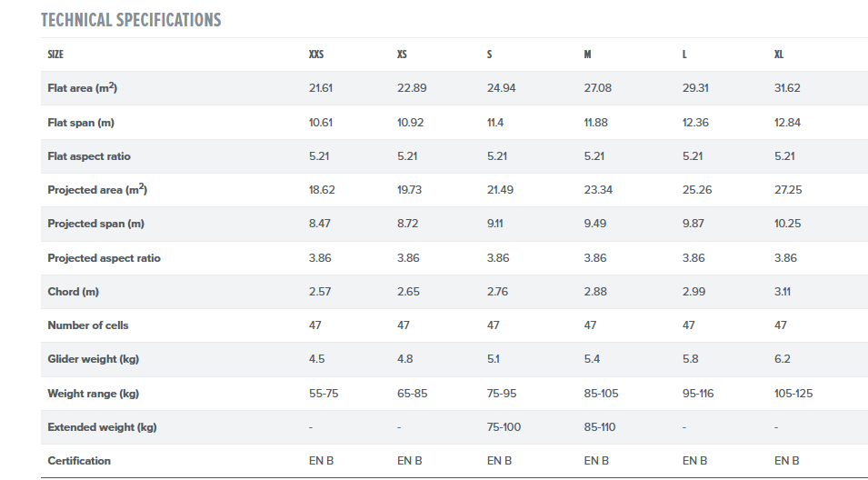Click the SIZE header label
The image size is (868, 480).
55,55
